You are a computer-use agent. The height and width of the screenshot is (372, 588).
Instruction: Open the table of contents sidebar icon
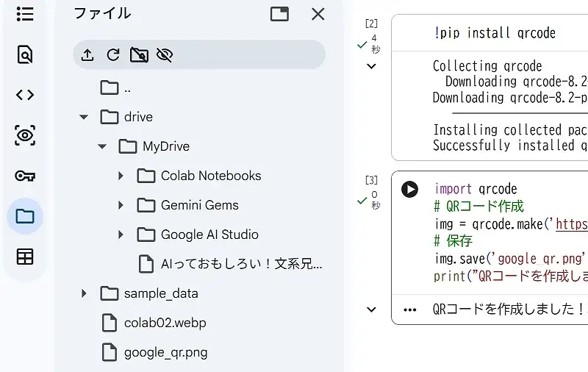pyautogui.click(x=25, y=14)
